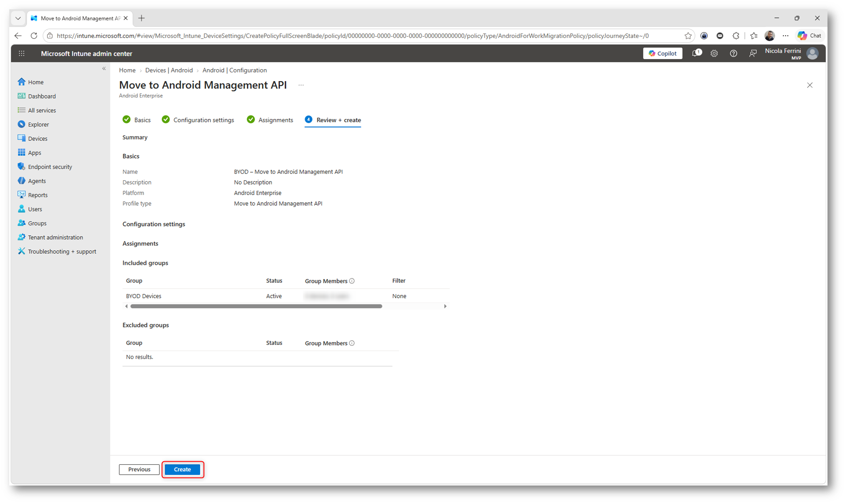Screen dimensions: 846x504
Task: Open the Copilot button in header
Action: 662,53
